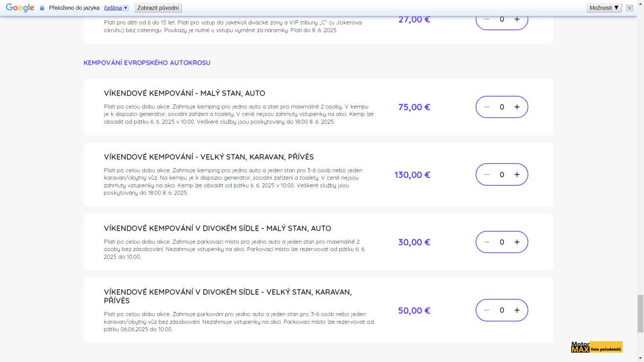The height and width of the screenshot is (362, 644).
Task: Click the MotorMAX foto pořadatelů badge
Action: pos(596,347)
